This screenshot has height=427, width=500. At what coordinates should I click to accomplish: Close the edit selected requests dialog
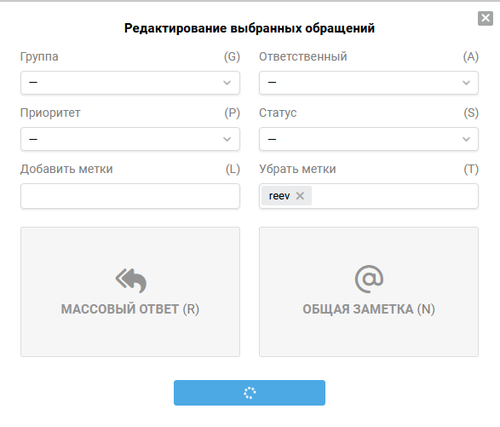[485, 18]
